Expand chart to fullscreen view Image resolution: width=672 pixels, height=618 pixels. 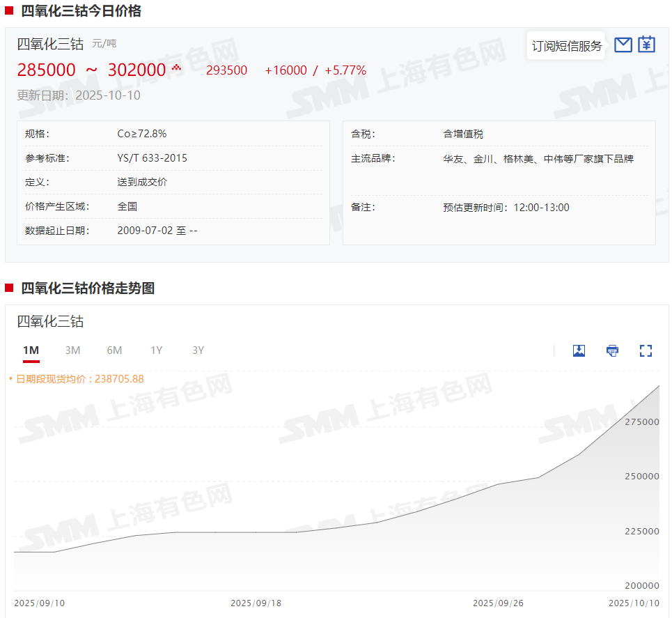coord(646,350)
